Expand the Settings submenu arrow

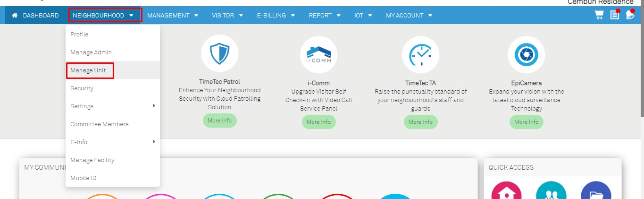tap(154, 106)
